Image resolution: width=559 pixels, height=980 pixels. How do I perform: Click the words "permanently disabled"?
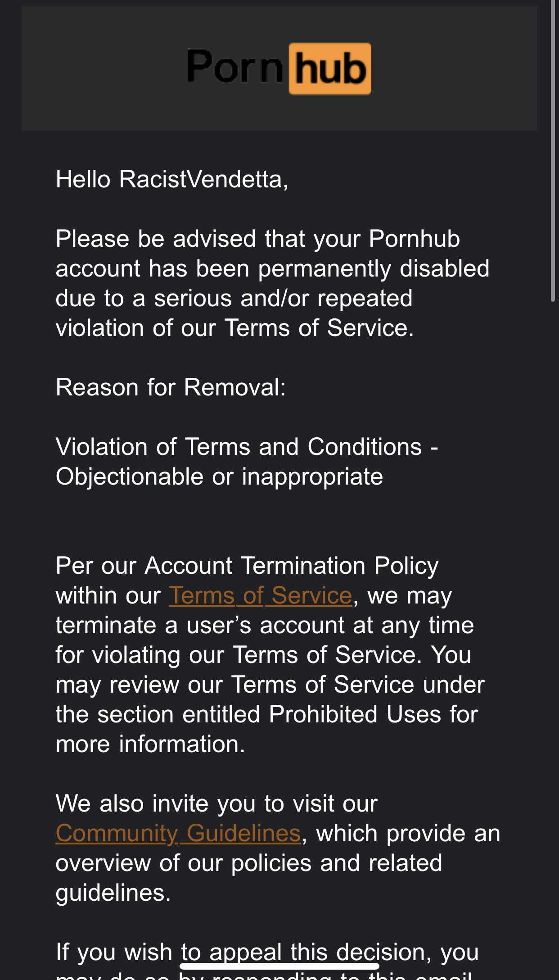pos(374,268)
